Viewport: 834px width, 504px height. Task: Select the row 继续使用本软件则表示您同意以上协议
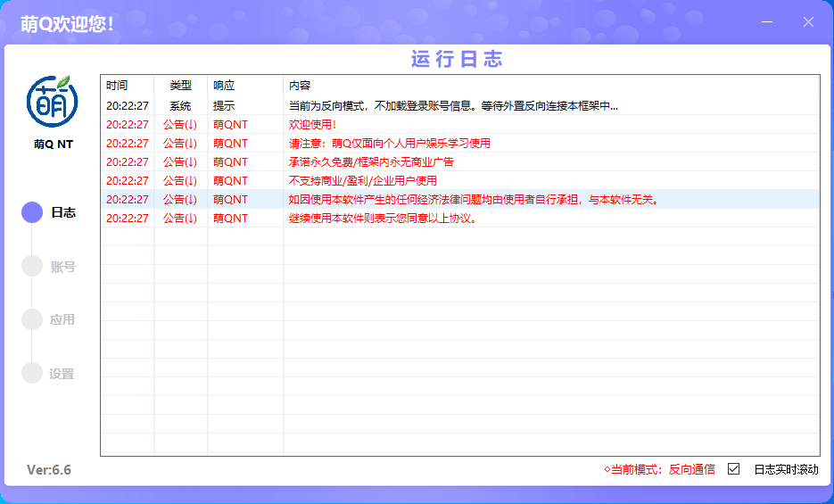460,218
